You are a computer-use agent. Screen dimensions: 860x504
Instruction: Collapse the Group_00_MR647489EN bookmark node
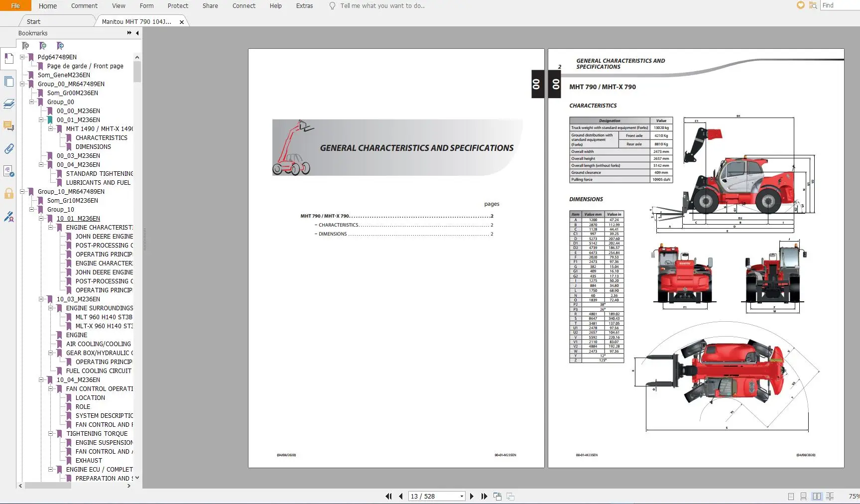pos(22,84)
